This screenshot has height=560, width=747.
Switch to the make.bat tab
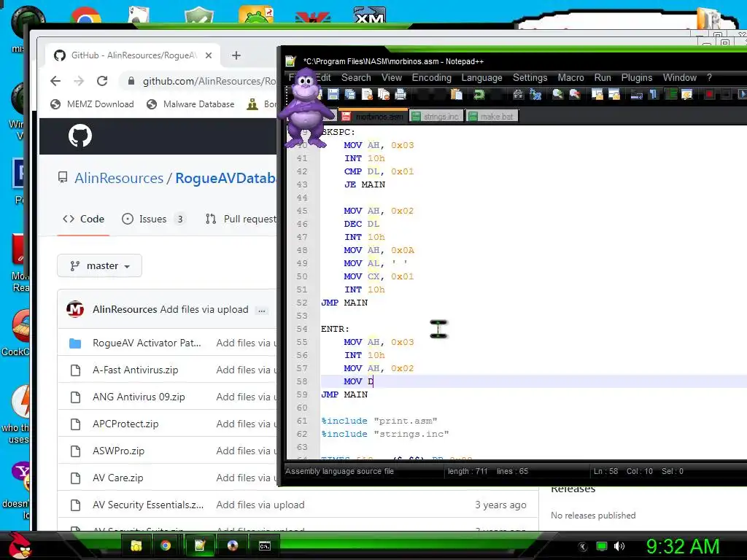492,116
